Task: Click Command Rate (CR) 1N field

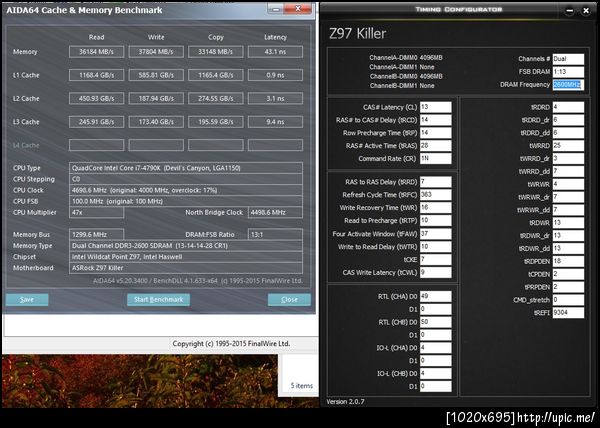Action: pos(435,158)
